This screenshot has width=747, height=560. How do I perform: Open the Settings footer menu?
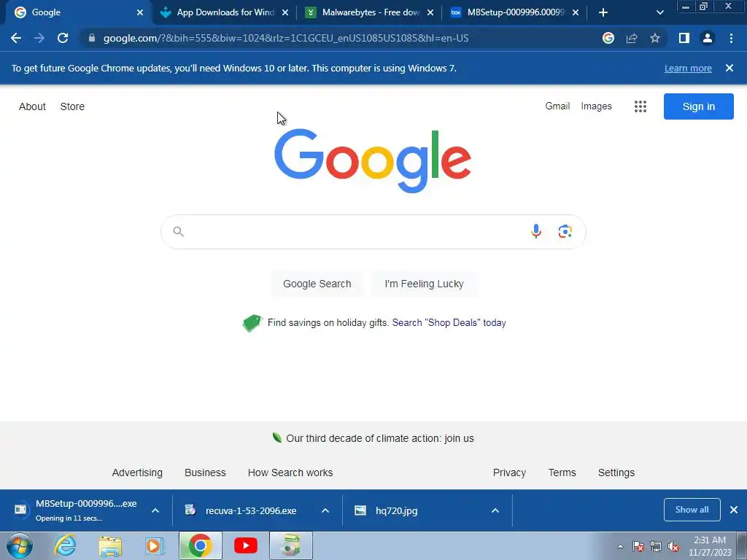click(616, 472)
